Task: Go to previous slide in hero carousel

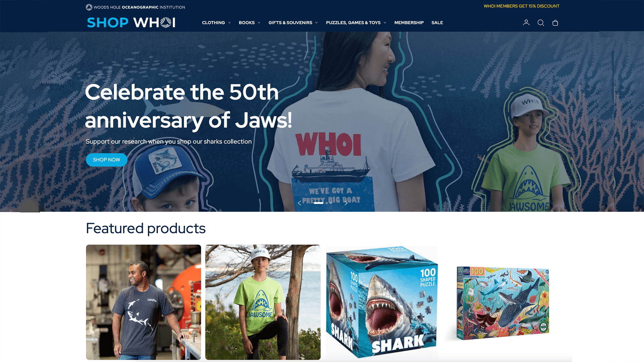Action: (300, 203)
